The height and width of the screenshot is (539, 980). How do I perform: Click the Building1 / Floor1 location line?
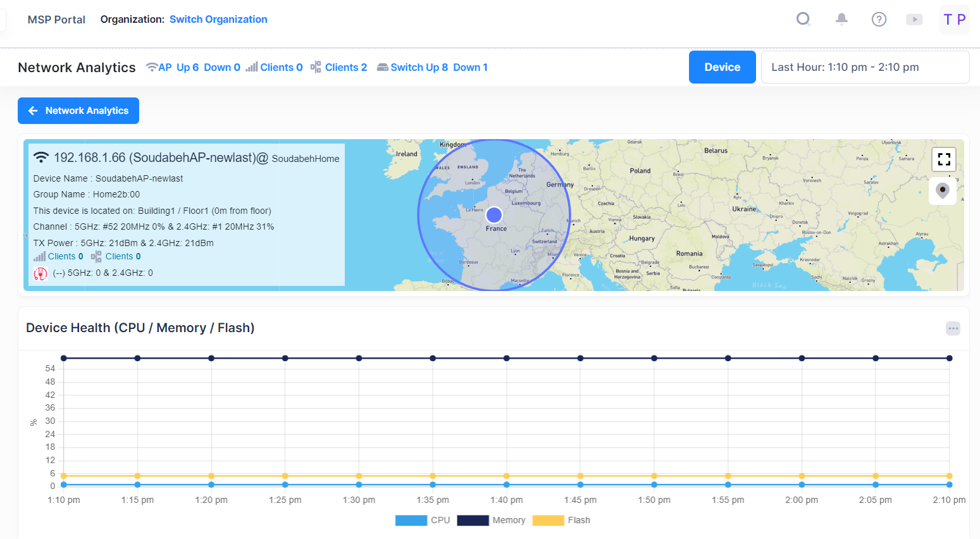(x=152, y=211)
